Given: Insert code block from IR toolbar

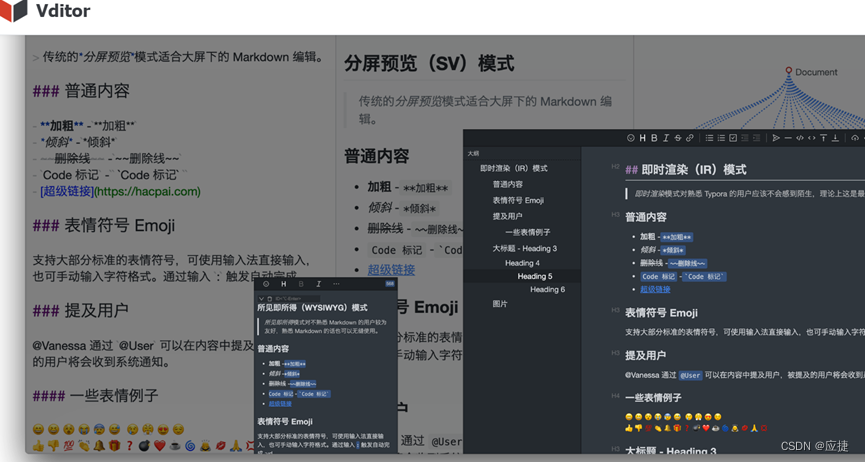Looking at the screenshot, I should [x=800, y=138].
